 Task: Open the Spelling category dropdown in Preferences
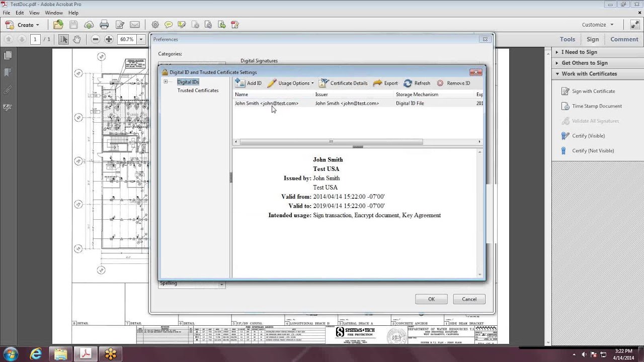point(221,284)
